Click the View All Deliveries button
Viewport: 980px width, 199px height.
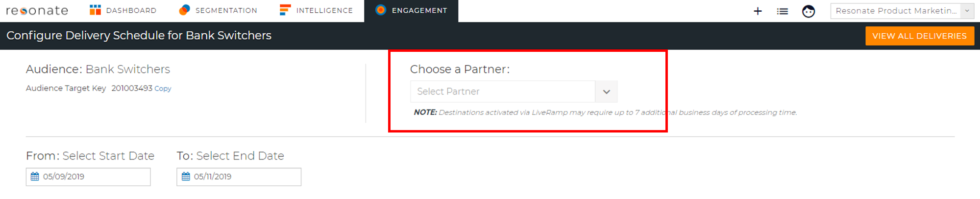point(920,36)
